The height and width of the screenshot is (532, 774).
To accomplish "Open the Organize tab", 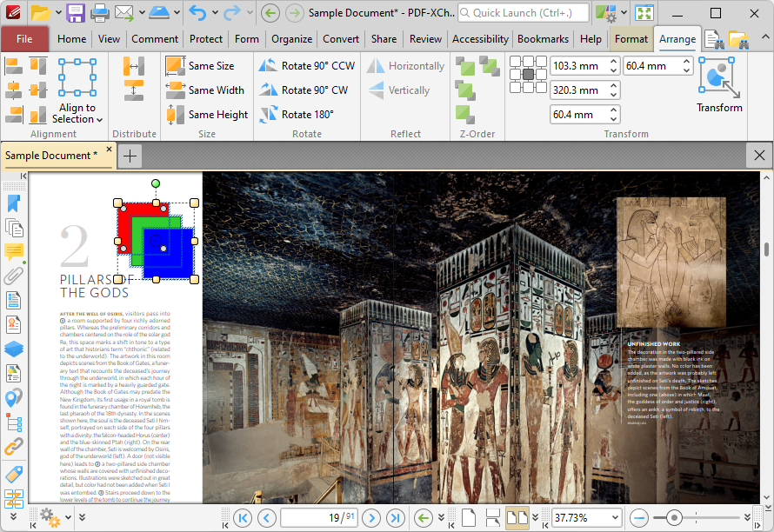I will 291,39.
